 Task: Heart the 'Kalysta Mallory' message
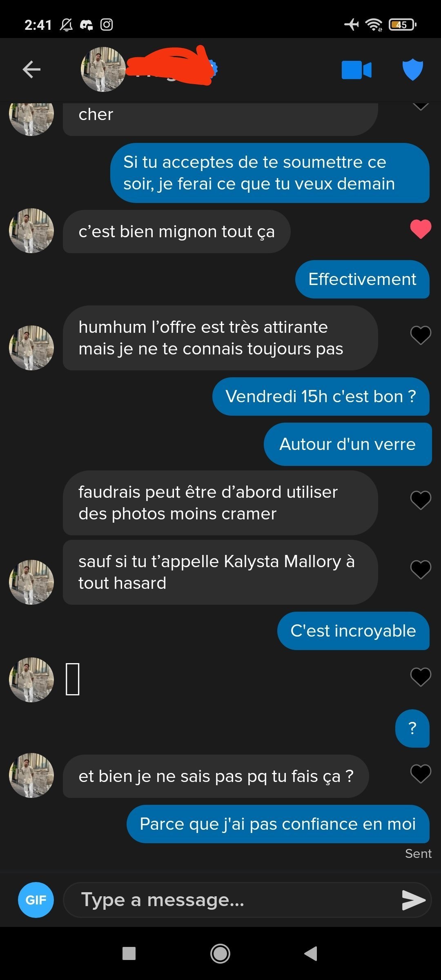(x=421, y=569)
